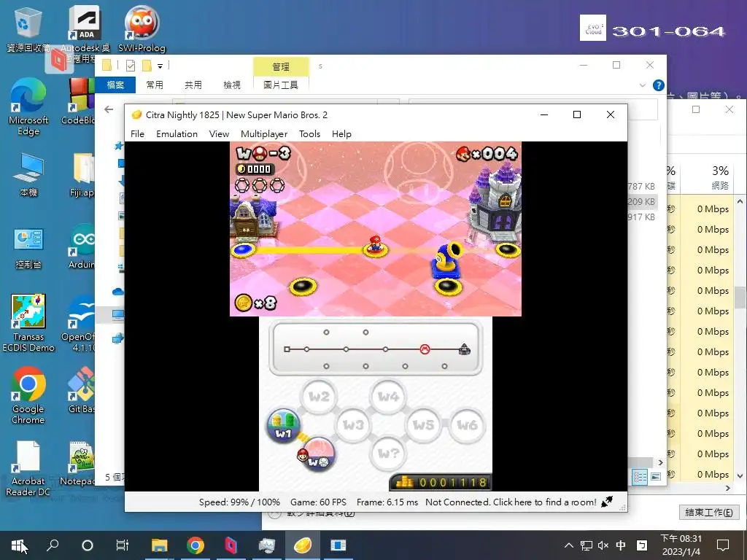Click the 管理 contextual tab in File Explorer
This screenshot has width=747, height=560.
(x=281, y=66)
